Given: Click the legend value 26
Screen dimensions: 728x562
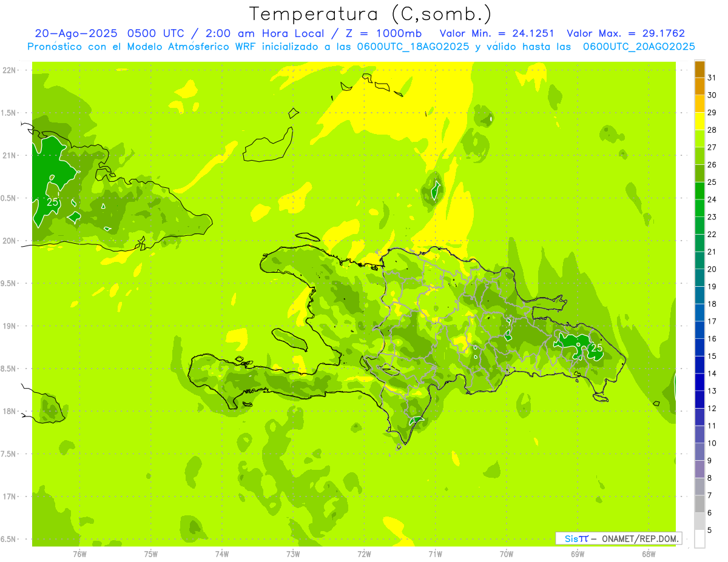Looking at the screenshot, I should (712, 164).
